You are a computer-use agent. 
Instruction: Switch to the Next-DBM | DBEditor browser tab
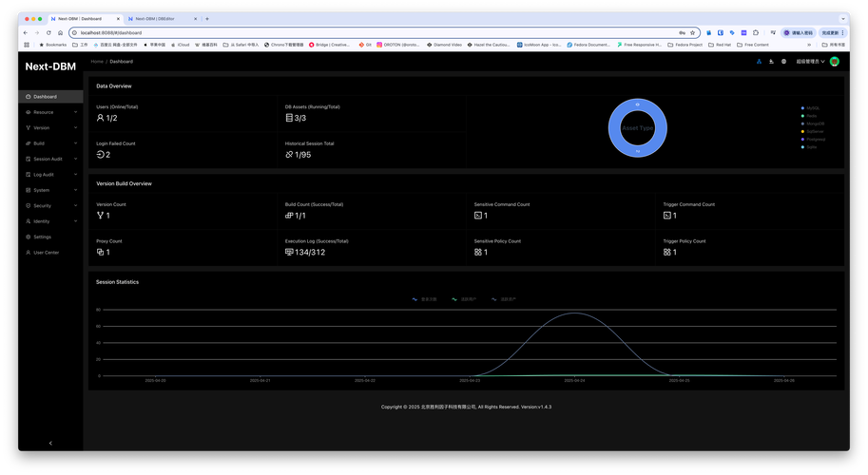click(158, 18)
